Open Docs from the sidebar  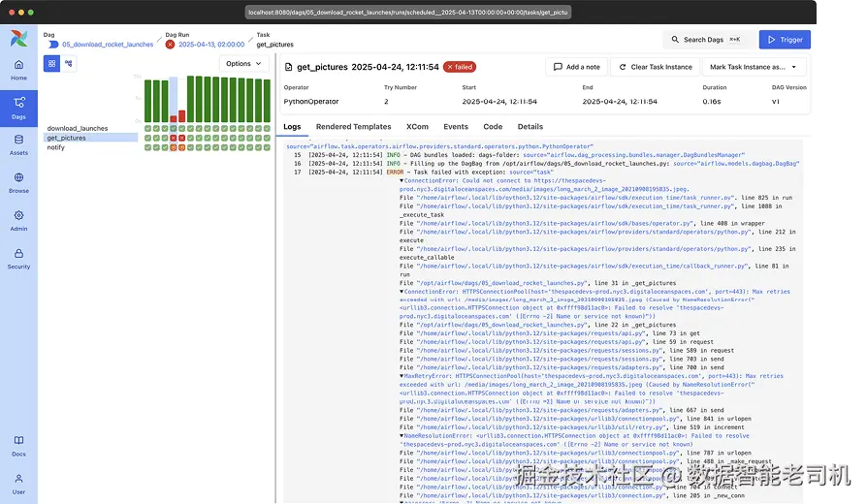point(18,446)
